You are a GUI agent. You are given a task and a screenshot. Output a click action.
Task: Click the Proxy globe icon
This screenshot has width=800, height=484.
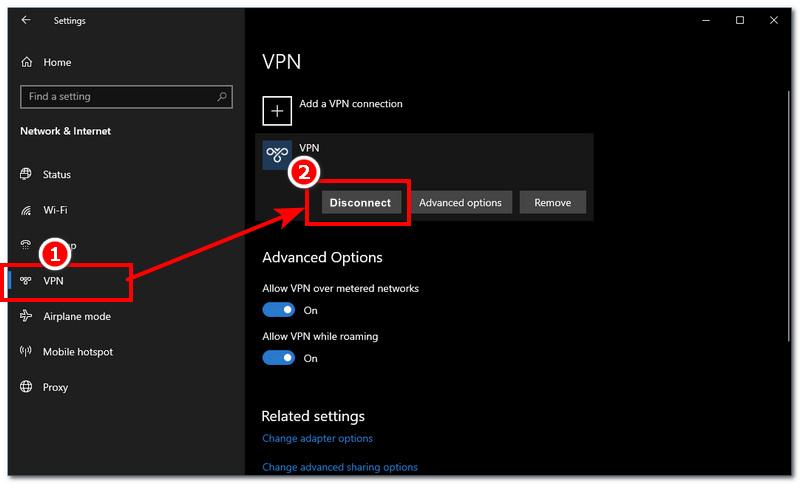(26, 387)
